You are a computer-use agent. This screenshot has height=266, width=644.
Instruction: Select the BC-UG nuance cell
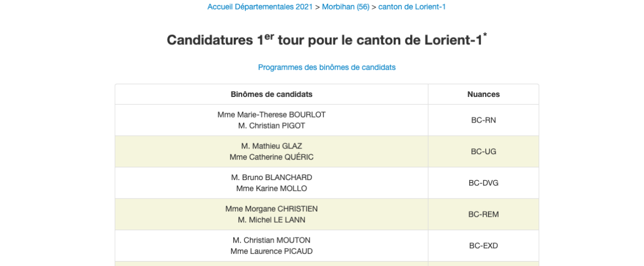(x=483, y=151)
